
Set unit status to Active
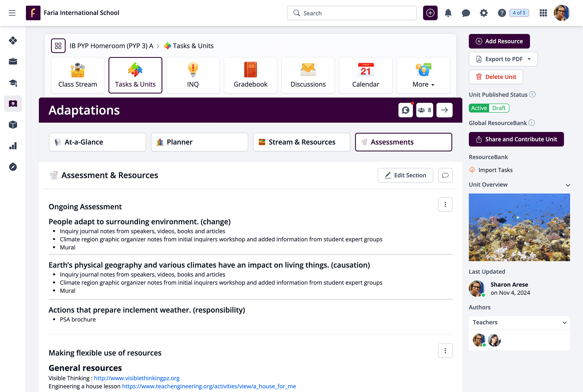[x=479, y=108]
